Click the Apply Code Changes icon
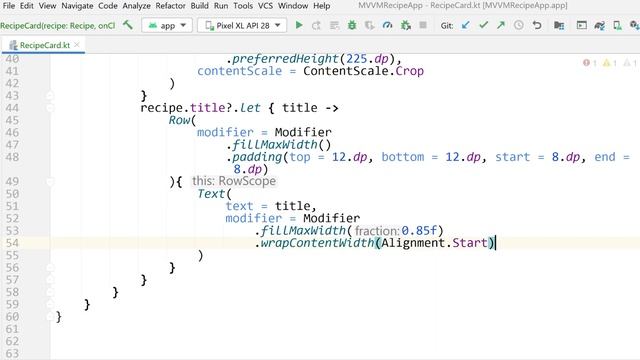This screenshot has width=640, height=360. (x=334, y=25)
